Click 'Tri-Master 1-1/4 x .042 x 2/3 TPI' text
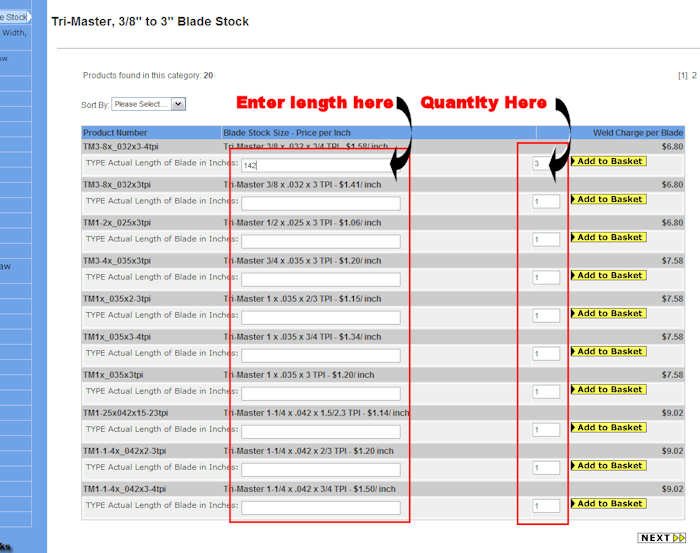Image resolution: width=700 pixels, height=553 pixels. tap(285, 451)
